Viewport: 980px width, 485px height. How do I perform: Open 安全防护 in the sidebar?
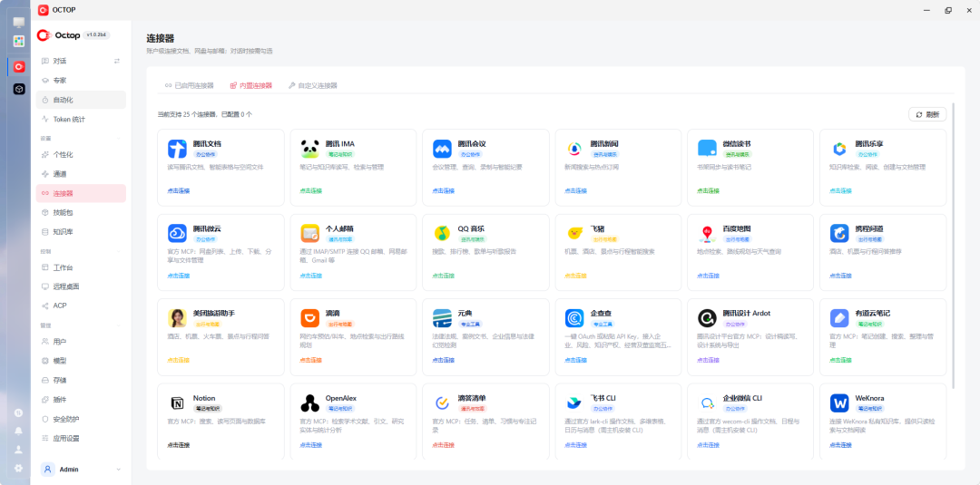pos(81,420)
